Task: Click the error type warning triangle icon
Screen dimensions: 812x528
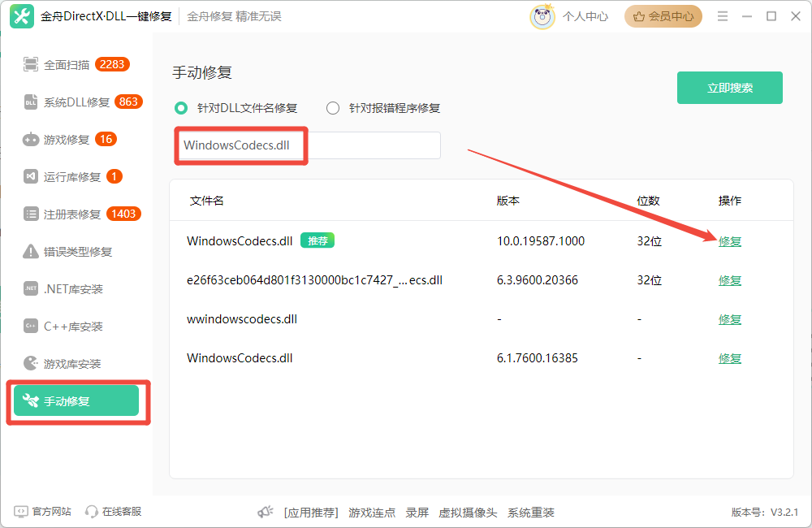Action: pos(31,252)
